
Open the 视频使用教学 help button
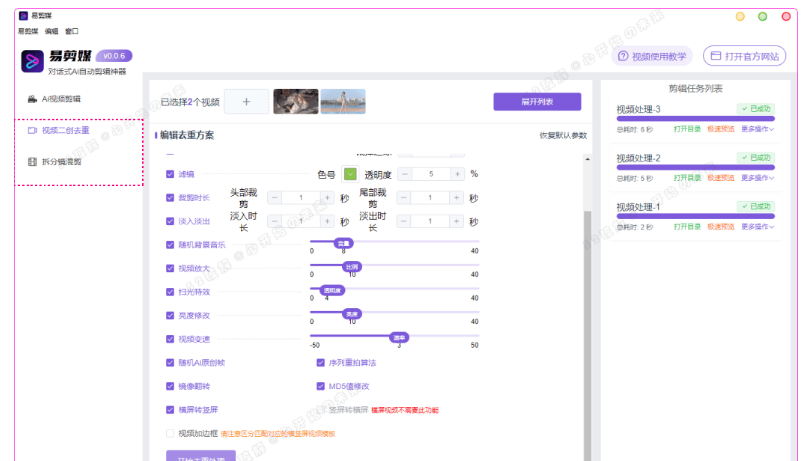(x=652, y=56)
